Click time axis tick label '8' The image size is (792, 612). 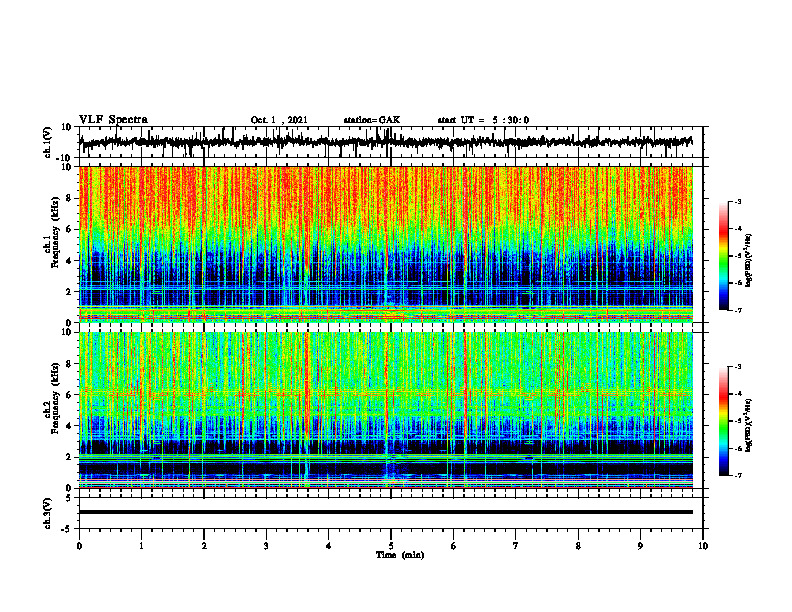coord(578,546)
